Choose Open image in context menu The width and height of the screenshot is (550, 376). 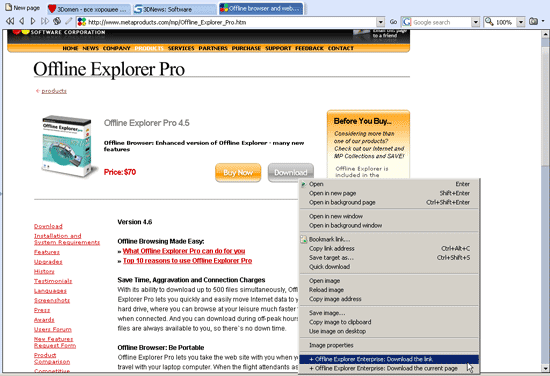(389, 281)
